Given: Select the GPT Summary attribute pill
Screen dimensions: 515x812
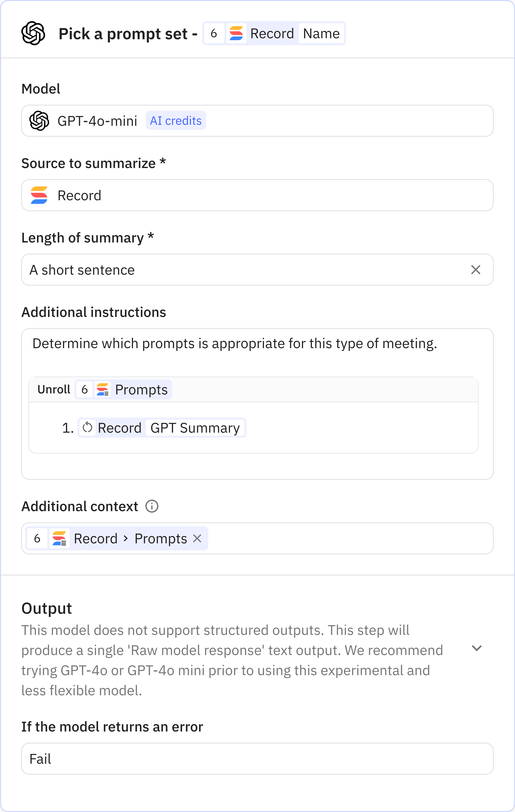Looking at the screenshot, I should [195, 428].
